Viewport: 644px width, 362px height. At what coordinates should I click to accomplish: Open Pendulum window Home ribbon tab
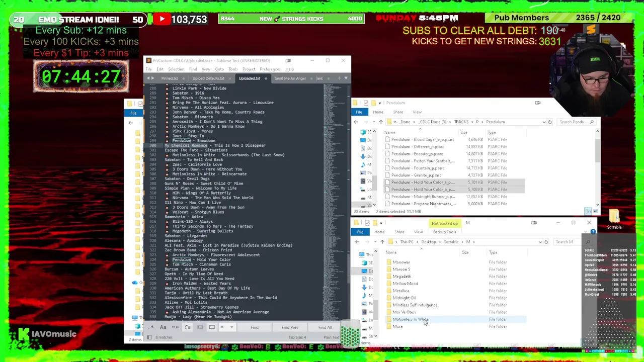pos(378,112)
